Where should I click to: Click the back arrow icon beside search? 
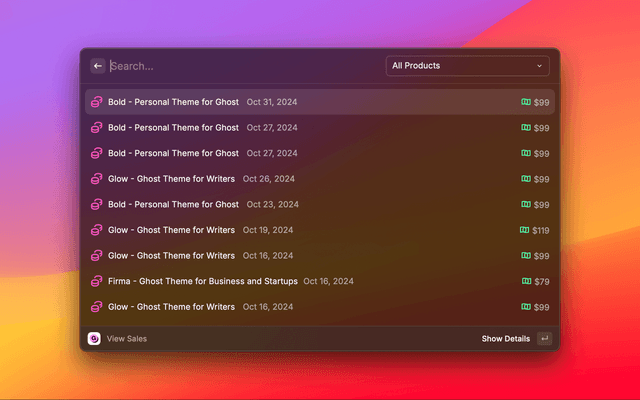coord(98,66)
